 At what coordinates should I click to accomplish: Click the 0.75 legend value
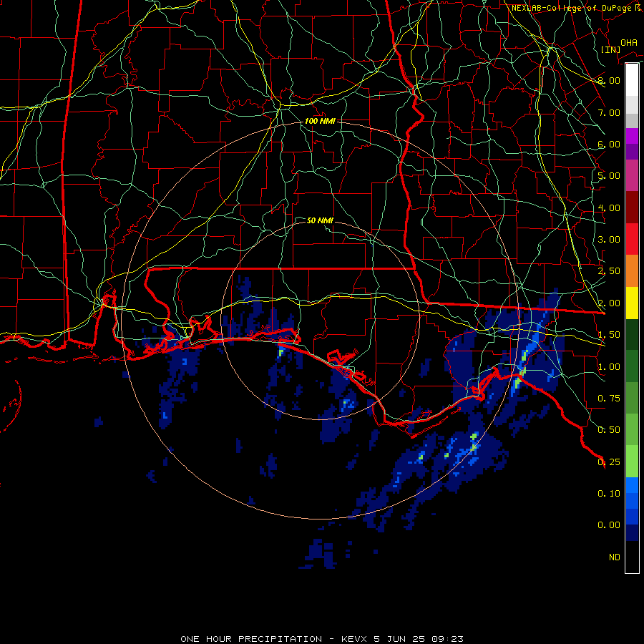click(x=609, y=399)
